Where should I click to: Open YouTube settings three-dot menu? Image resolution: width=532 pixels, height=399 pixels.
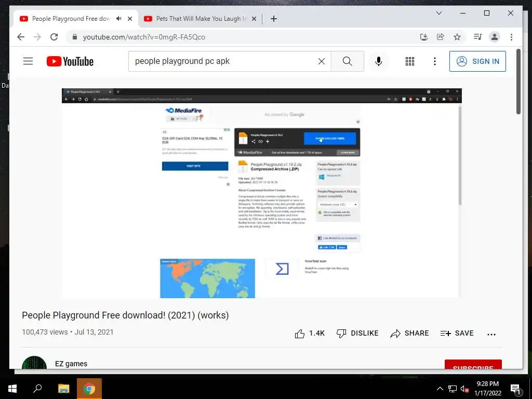click(435, 61)
